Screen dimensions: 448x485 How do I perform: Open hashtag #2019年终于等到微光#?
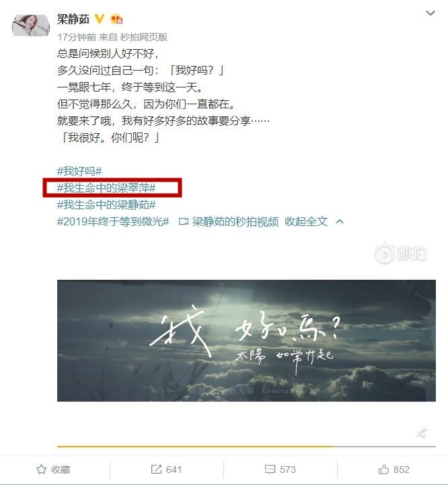point(113,221)
